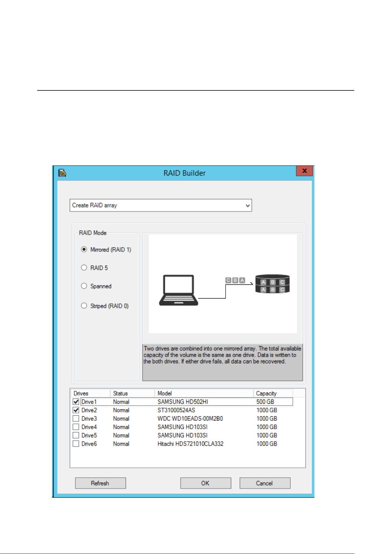Click the RAID Builder window title

point(184,173)
